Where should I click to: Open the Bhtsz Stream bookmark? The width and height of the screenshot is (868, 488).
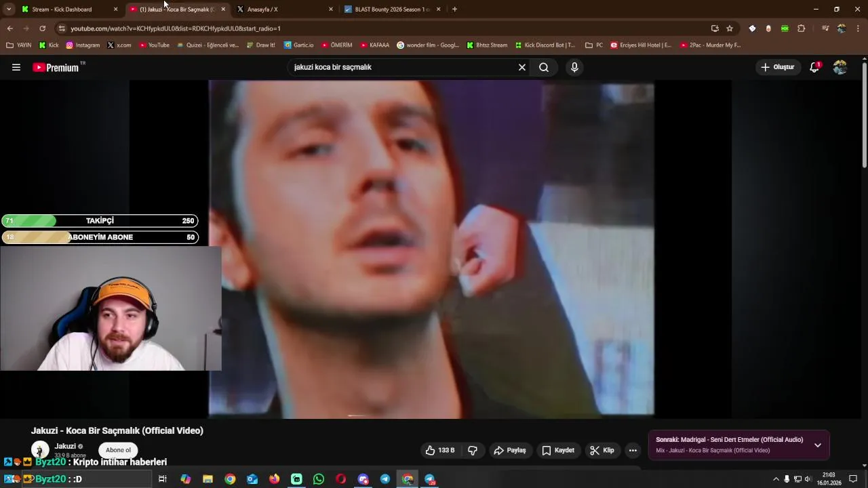[x=487, y=45]
